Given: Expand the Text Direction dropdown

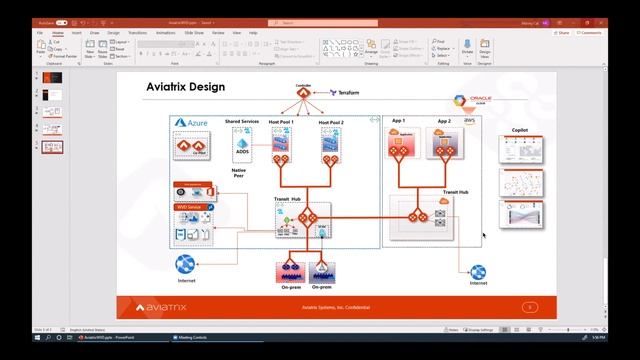Looking at the screenshot, I should [289, 42].
